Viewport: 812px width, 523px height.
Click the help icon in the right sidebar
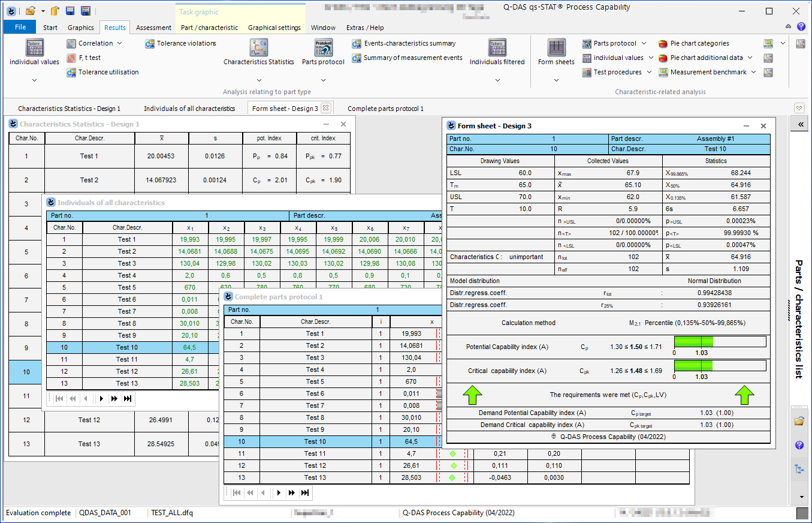point(799,445)
